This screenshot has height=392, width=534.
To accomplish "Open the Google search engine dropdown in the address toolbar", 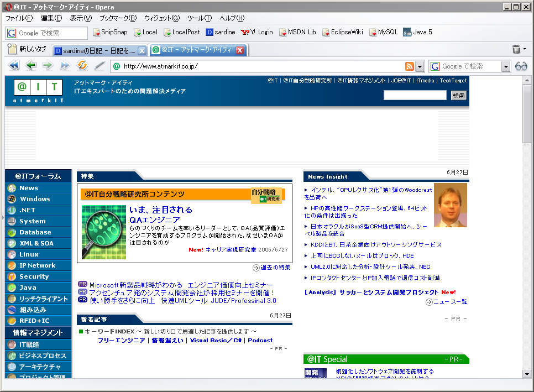I will [x=506, y=66].
